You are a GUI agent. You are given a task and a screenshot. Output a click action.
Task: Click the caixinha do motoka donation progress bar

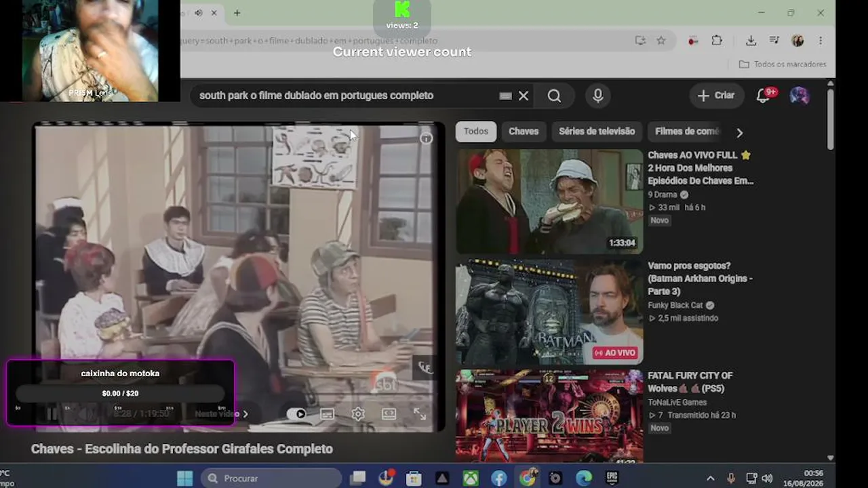pos(120,393)
